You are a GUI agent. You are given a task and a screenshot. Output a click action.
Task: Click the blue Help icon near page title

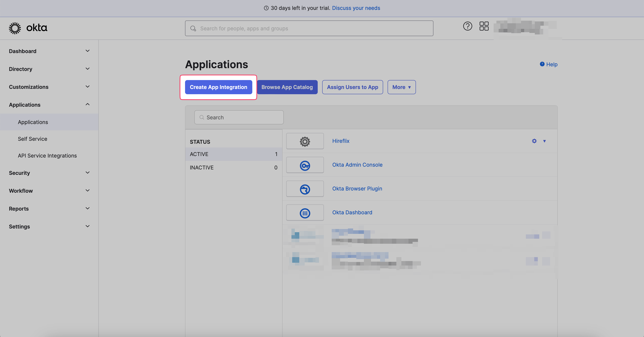click(x=542, y=64)
